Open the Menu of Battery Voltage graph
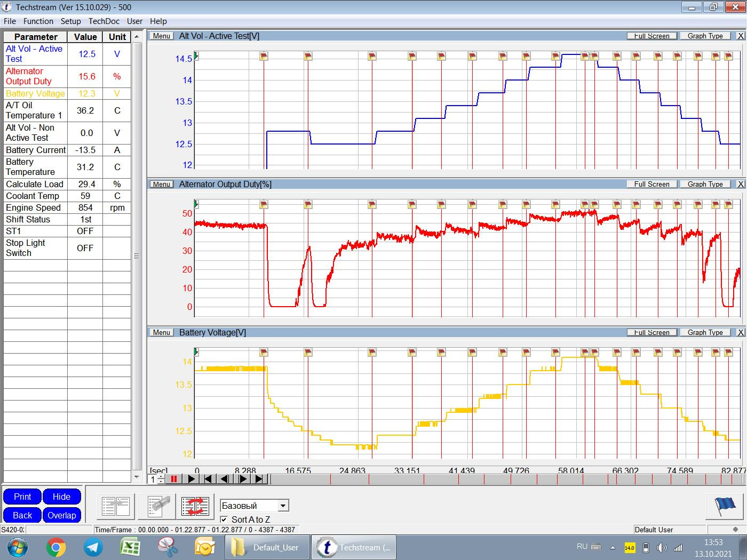 [161, 332]
